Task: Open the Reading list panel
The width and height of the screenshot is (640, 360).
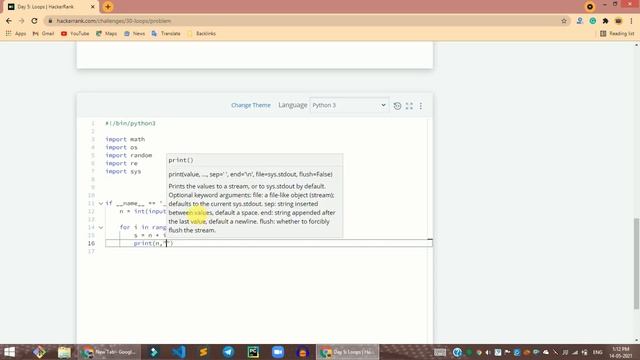Action: (617, 33)
